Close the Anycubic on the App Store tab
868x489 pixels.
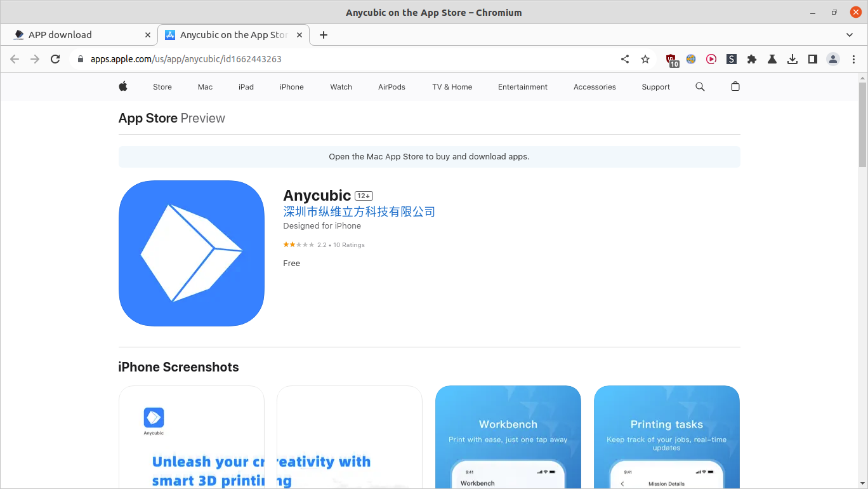pyautogui.click(x=300, y=35)
